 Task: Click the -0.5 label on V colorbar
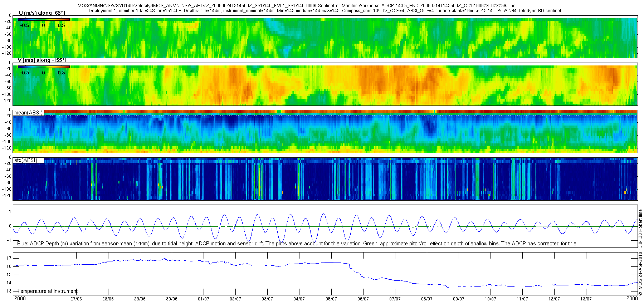tap(24, 73)
